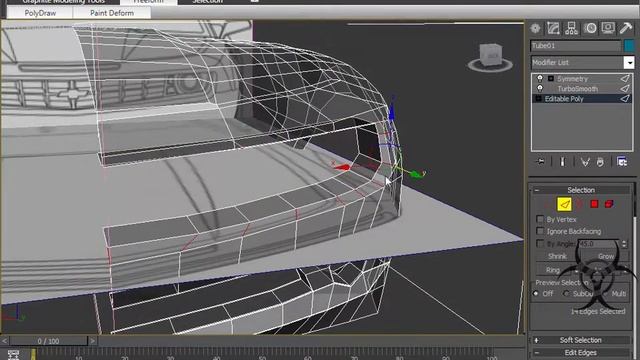
Task: Click the transform gizmo red X axis arrow
Action: [x=342, y=167]
